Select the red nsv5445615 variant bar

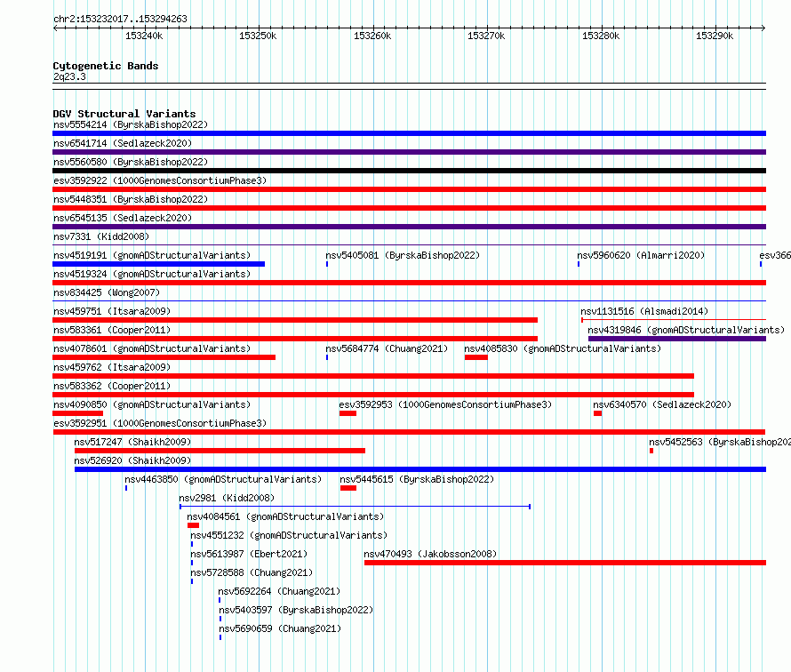348,488
